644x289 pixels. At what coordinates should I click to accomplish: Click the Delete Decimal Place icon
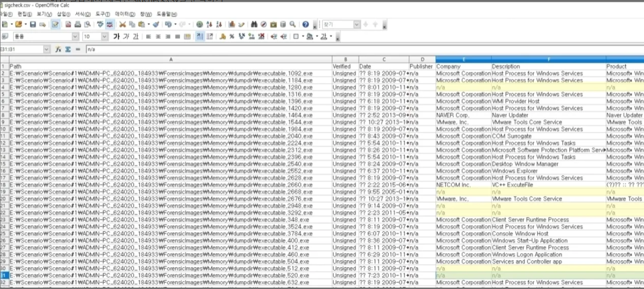pyautogui.click(x=261, y=36)
